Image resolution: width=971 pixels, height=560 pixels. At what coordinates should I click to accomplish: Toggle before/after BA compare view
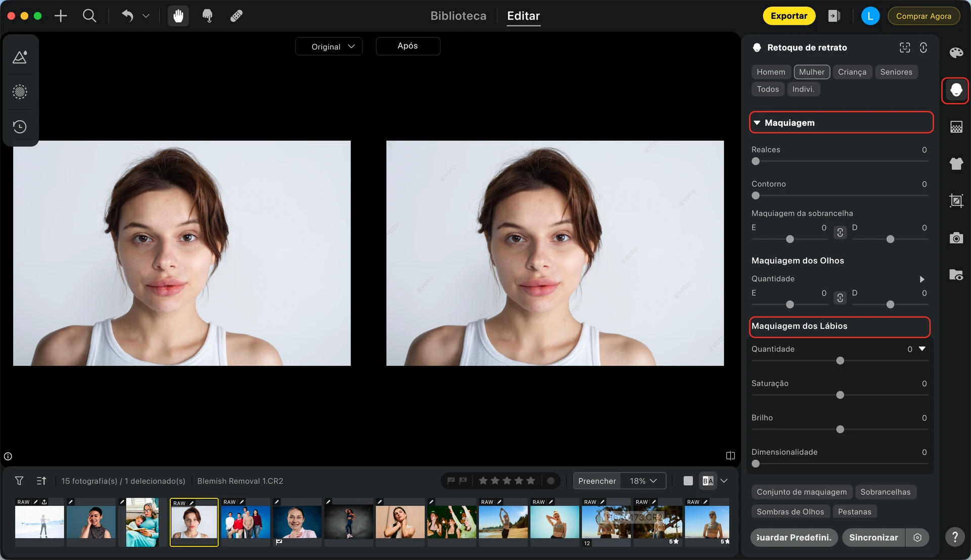tap(708, 481)
